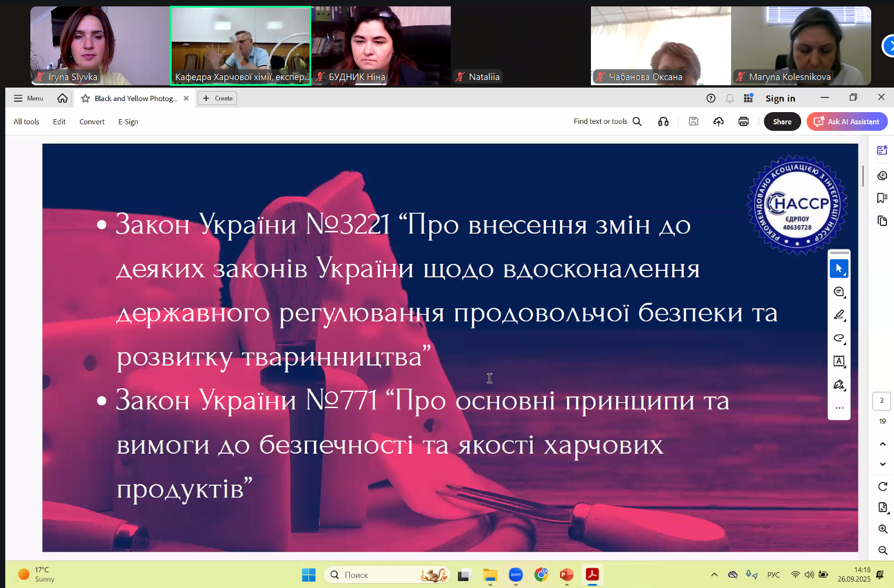Click the Share button
The image size is (894, 588).
(x=782, y=121)
